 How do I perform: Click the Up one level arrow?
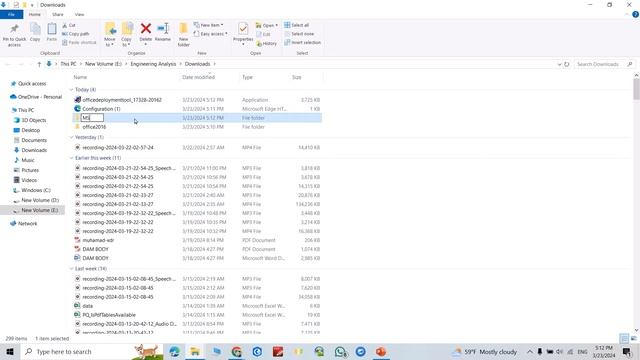39,64
